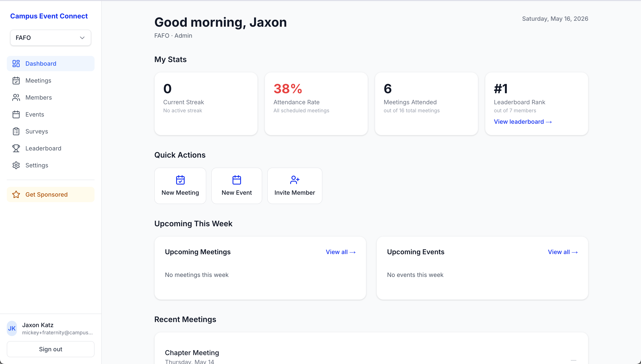Image resolution: width=641 pixels, height=364 pixels.
Task: Click the 'Good morning, Jaxon' heading
Action: [220, 22]
